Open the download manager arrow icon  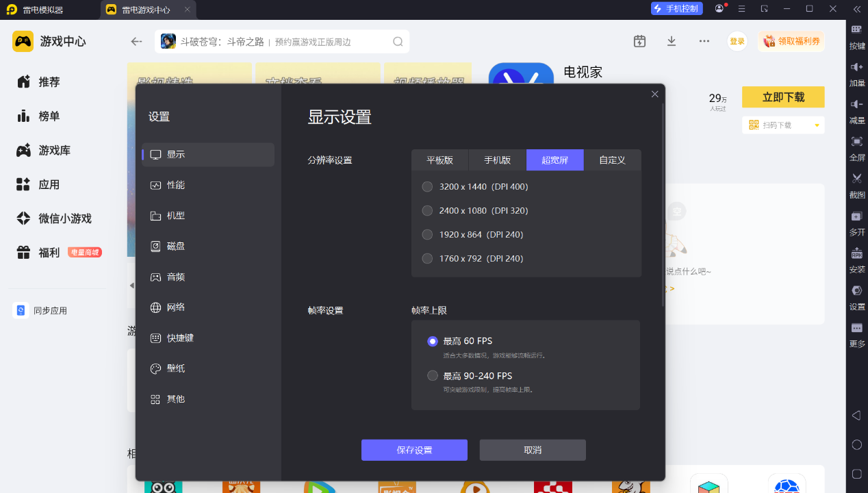672,41
